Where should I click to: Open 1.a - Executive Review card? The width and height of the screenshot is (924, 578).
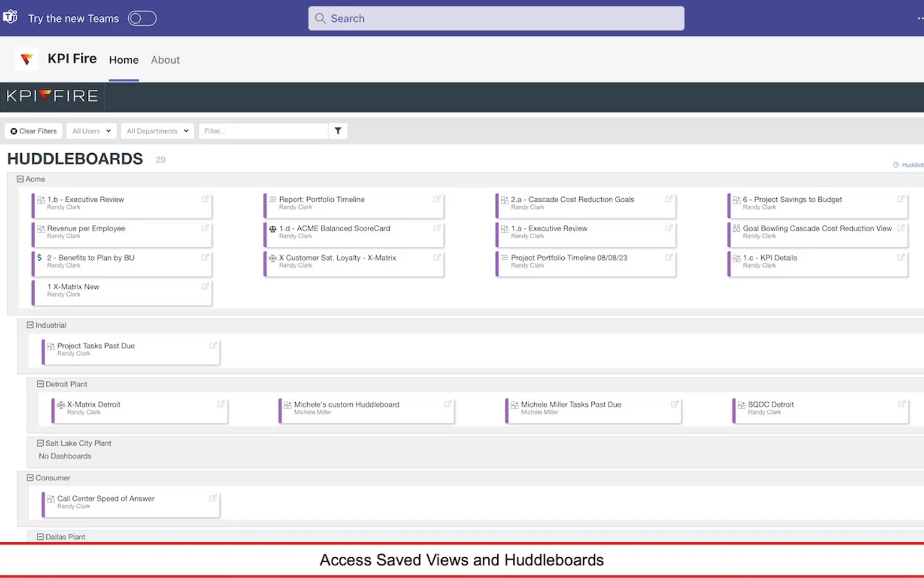click(x=586, y=234)
